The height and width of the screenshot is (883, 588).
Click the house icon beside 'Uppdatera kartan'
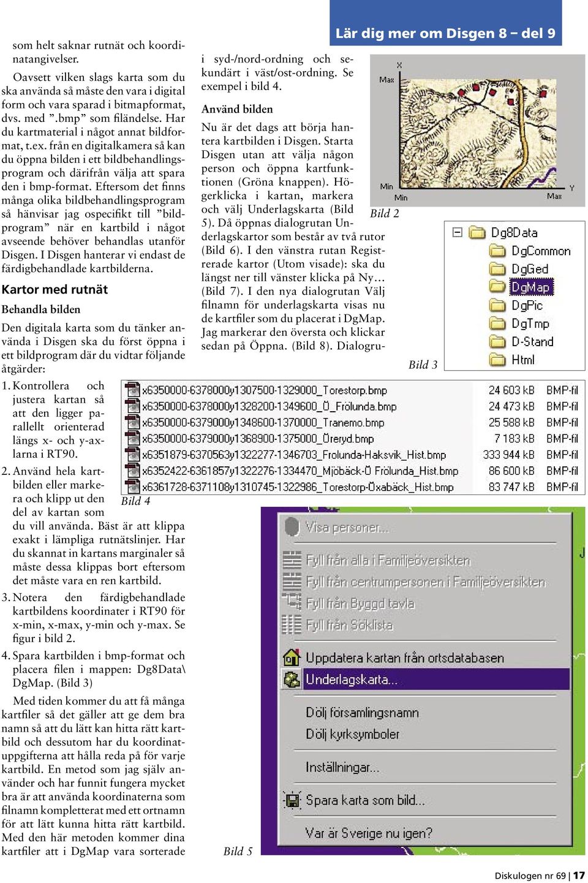coord(292,658)
